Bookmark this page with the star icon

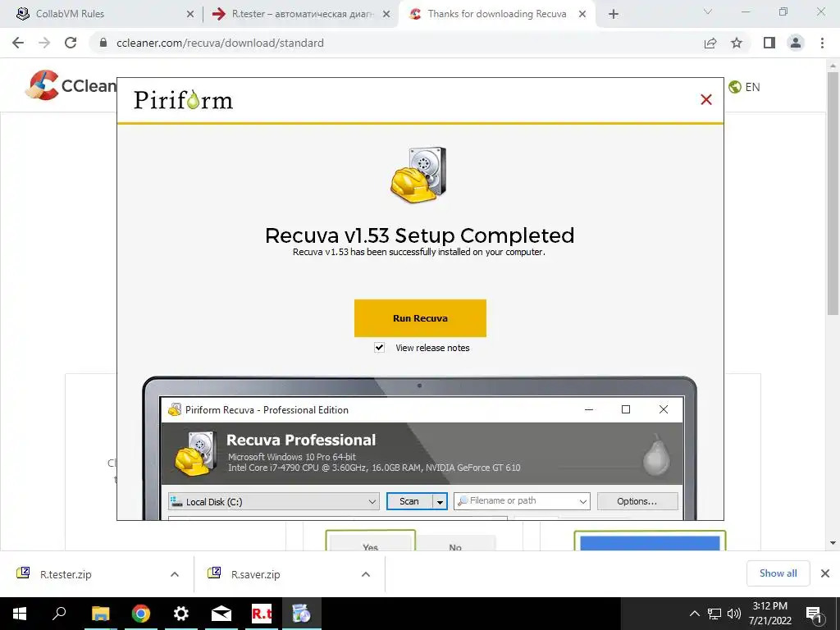click(737, 43)
